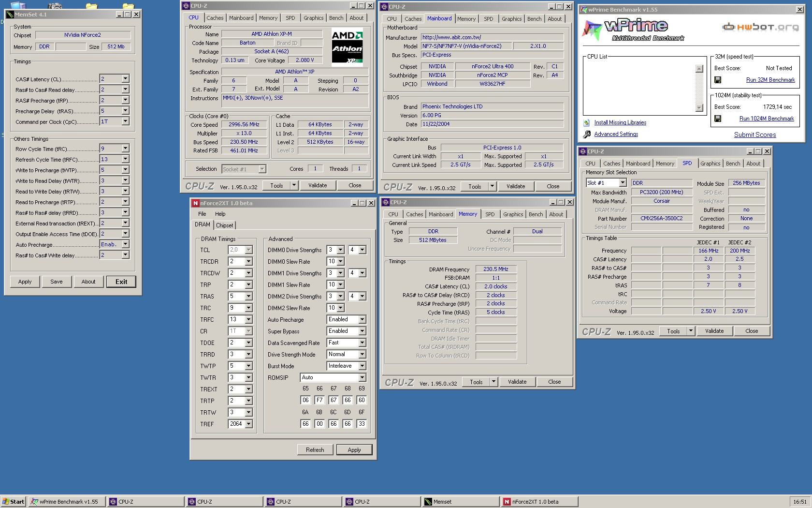Image resolution: width=812 pixels, height=508 pixels.
Task: Switch to Bench tab in CPU-Z Mainboard window
Action: click(x=534, y=19)
